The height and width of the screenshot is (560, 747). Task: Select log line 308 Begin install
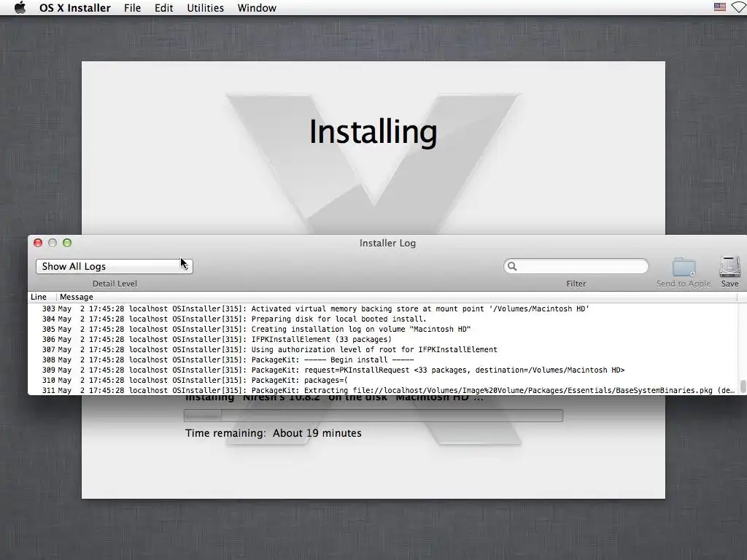coord(382,360)
